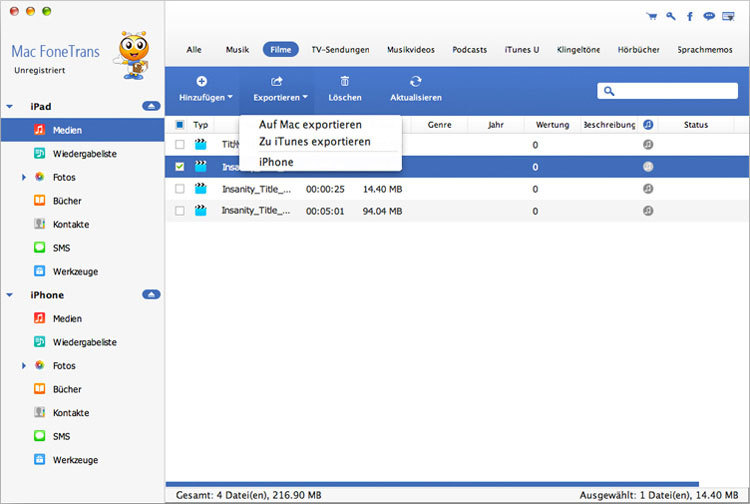The height and width of the screenshot is (504, 750).
Task: Open Bücher under iPhone
Action: click(x=67, y=389)
